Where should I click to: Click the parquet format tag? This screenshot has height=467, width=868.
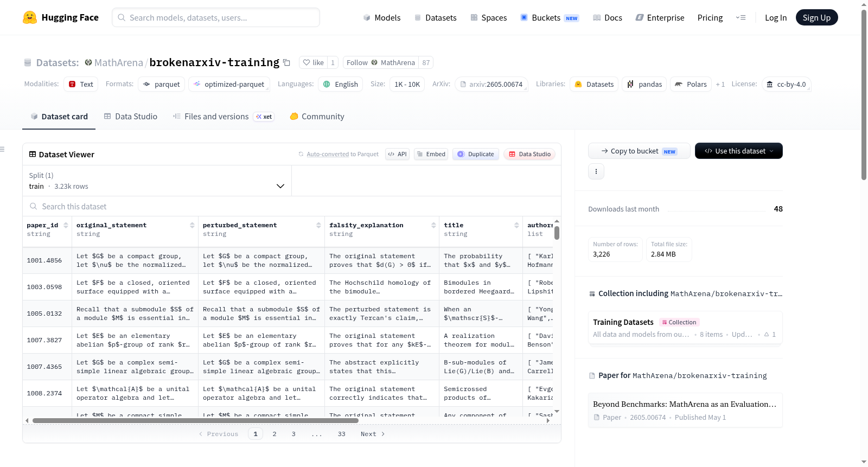(162, 84)
